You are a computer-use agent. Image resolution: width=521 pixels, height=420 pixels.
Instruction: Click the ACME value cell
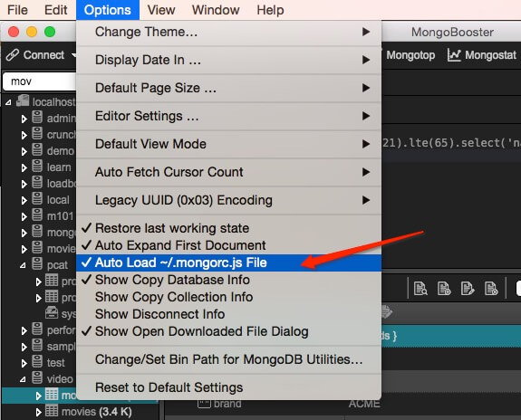point(364,404)
